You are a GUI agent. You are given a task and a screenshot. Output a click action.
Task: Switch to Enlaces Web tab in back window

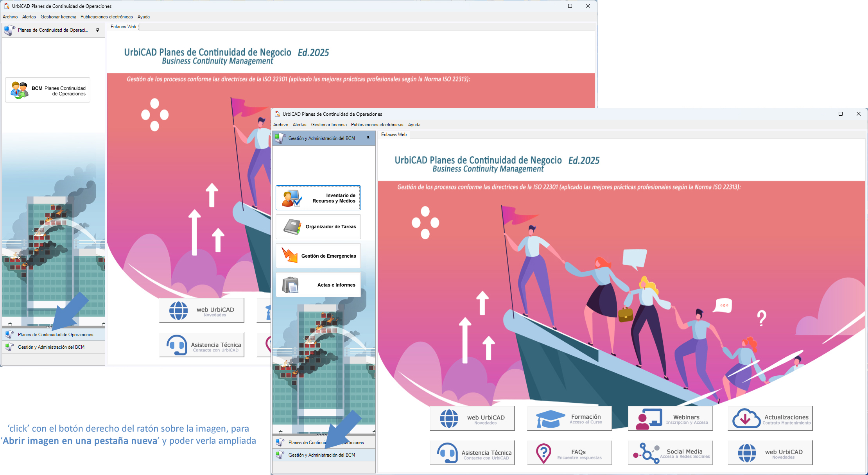pos(123,27)
